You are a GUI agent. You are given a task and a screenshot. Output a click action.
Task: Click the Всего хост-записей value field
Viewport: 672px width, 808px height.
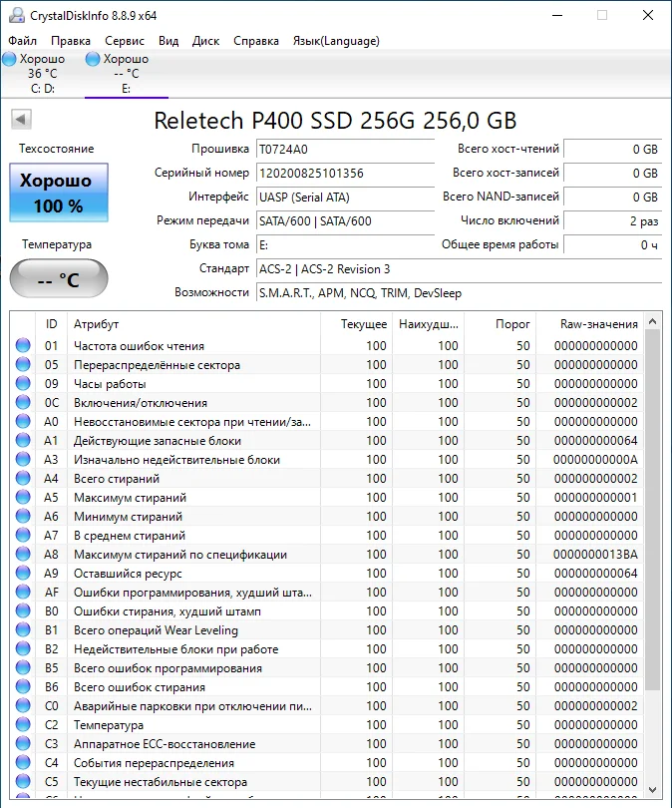click(612, 174)
